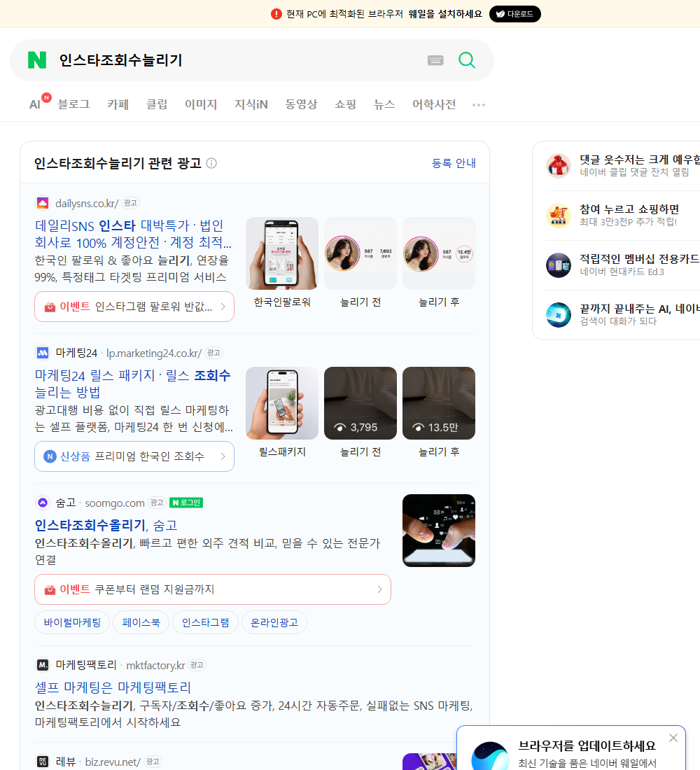
Task: Switch to the 어학사전 tab
Action: click(x=434, y=104)
